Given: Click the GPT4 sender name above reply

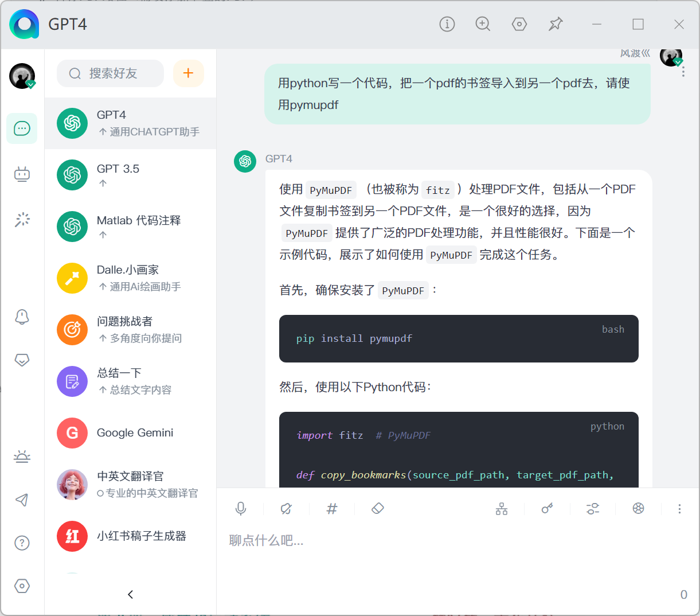Looking at the screenshot, I should [x=279, y=159].
